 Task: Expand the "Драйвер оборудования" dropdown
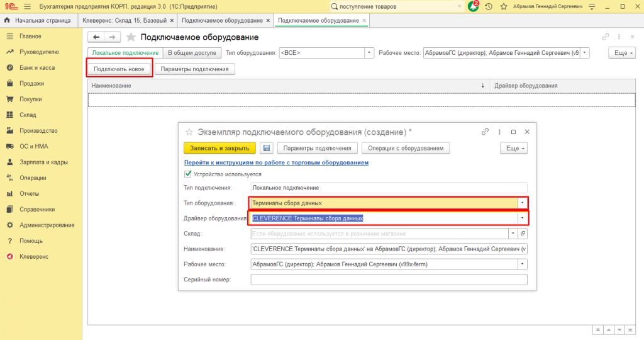[x=522, y=218]
